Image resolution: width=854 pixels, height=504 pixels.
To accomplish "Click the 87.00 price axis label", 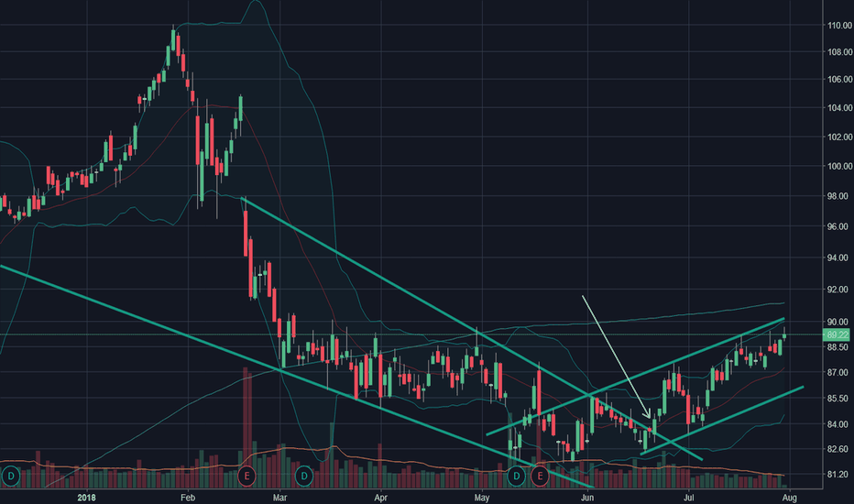I will click(839, 373).
